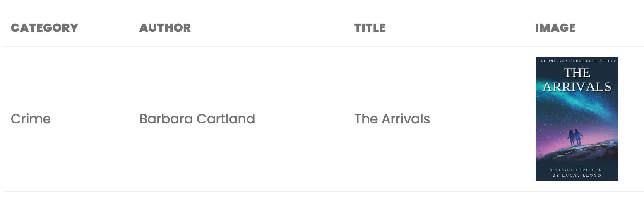Click the CATEGORY column header

(x=44, y=28)
